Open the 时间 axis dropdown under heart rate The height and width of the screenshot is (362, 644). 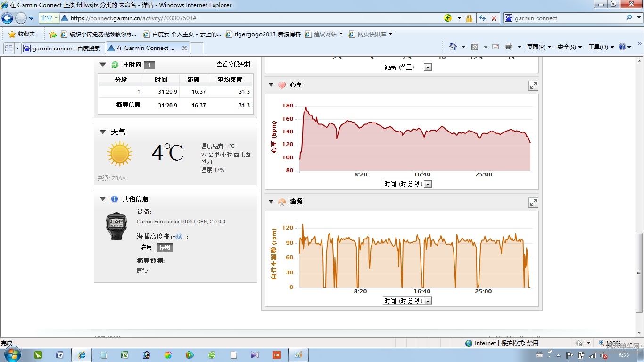(x=428, y=184)
